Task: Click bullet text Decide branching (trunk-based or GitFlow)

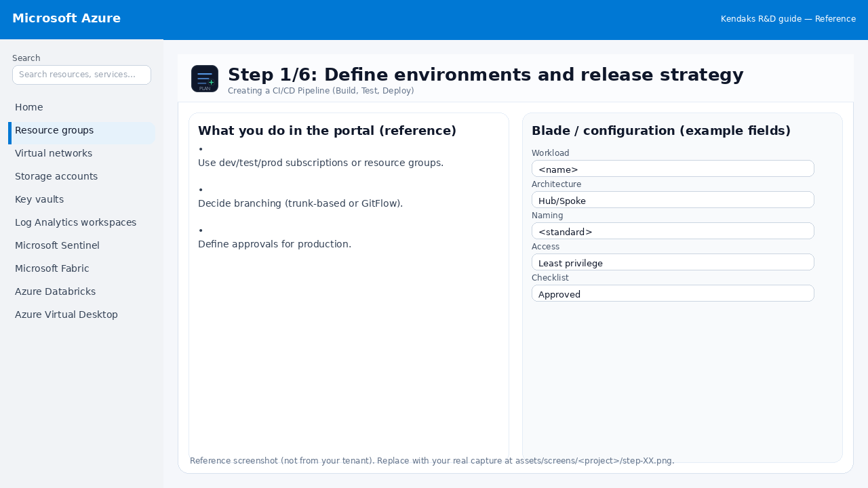Action: (300, 203)
